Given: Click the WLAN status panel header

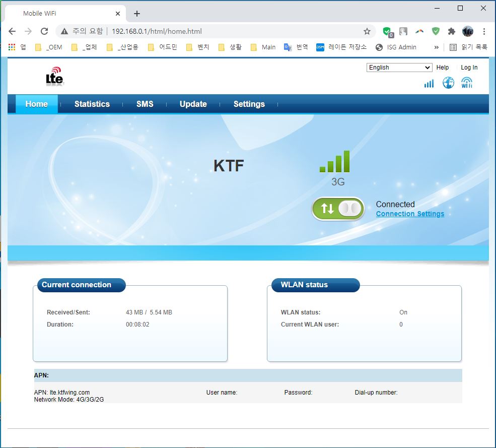Looking at the screenshot, I should tap(315, 285).
